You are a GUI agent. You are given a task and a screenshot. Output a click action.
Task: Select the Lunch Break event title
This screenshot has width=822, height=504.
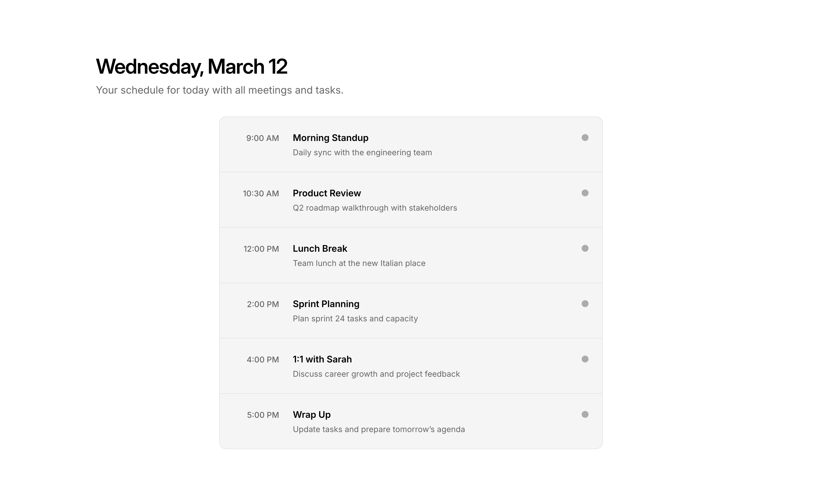point(320,249)
